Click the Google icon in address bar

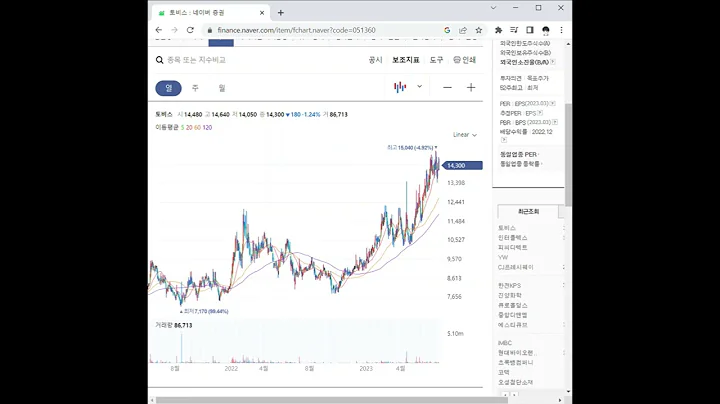point(447,30)
